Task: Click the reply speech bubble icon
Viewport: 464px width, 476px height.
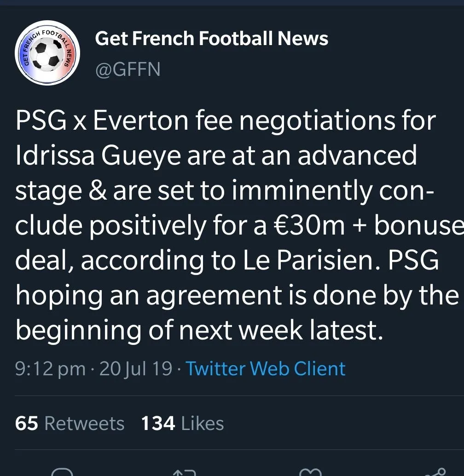Action: (62, 472)
